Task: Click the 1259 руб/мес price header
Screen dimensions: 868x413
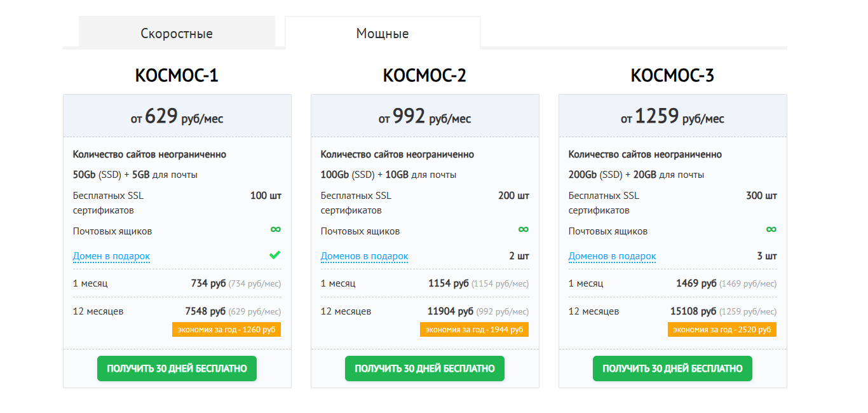Action: tap(672, 117)
